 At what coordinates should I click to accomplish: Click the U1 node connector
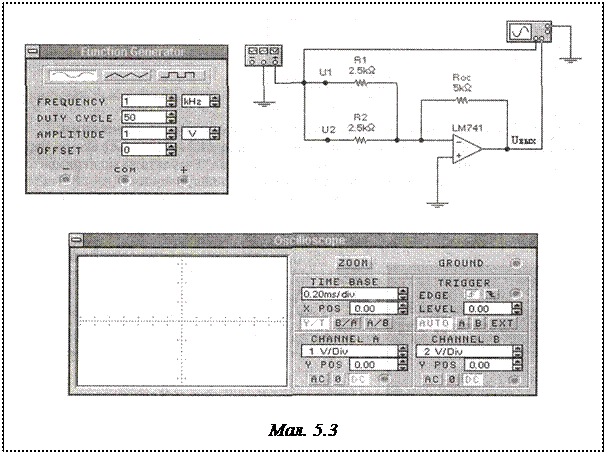point(325,82)
